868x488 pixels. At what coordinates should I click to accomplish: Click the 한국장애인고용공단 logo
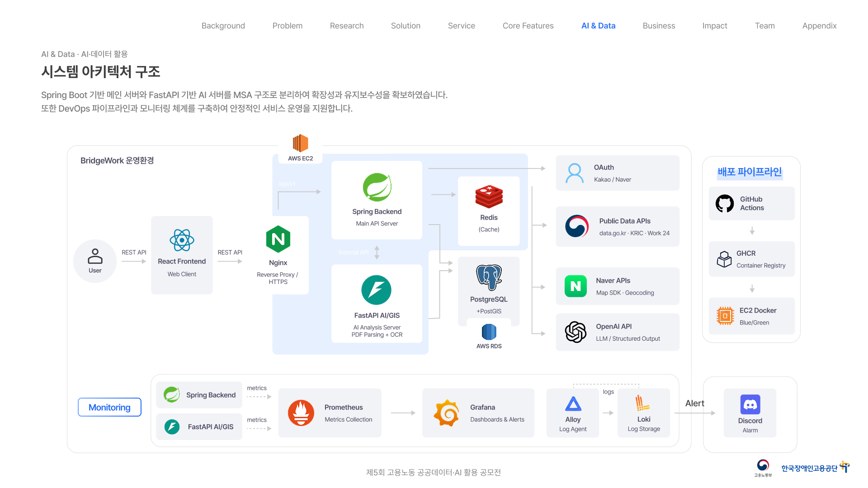[816, 468]
